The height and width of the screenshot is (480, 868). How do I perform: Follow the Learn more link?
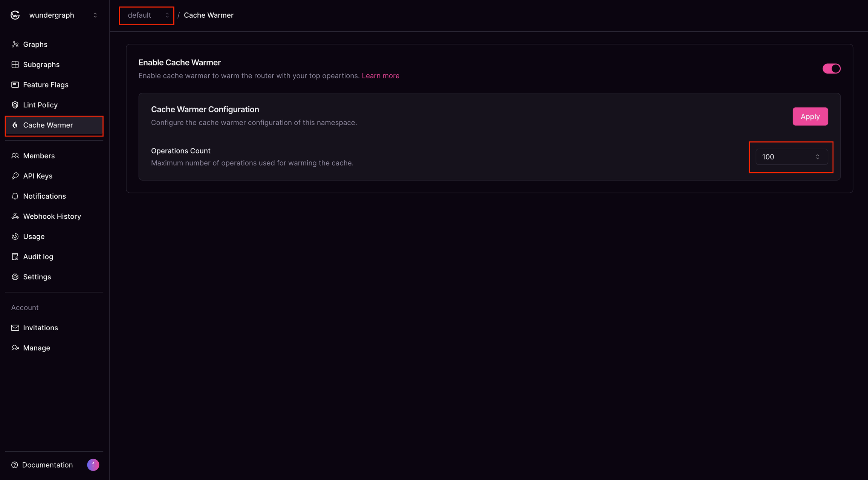(x=381, y=76)
